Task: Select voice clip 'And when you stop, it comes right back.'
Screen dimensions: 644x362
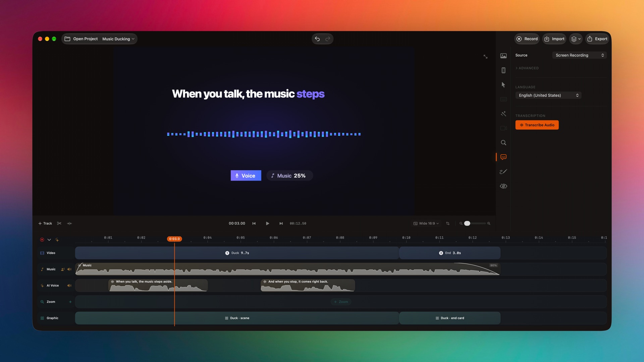Action: point(308,286)
